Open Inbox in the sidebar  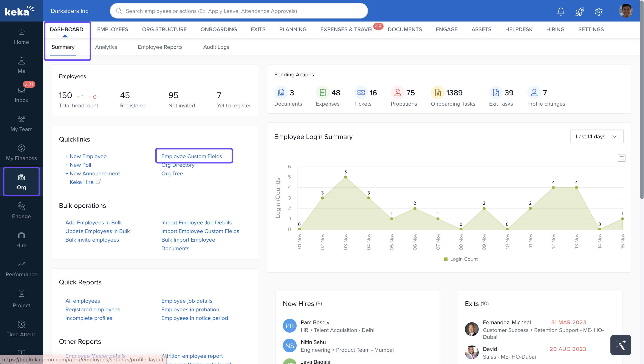[21, 94]
